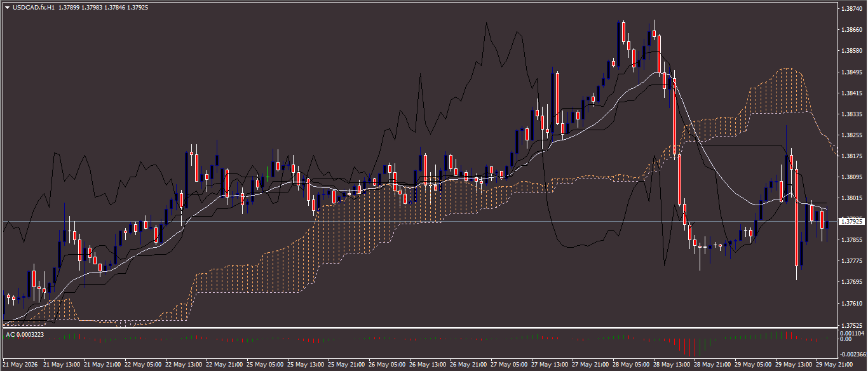Click the 21 May 2026 date label
Image resolution: width=868 pixels, height=371 pixels.
(x=21, y=365)
